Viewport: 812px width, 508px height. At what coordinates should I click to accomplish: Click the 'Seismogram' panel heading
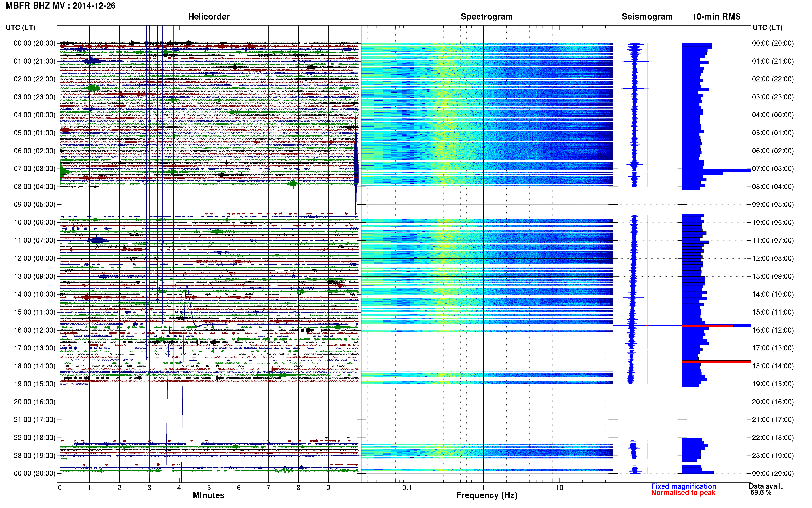[x=647, y=16]
